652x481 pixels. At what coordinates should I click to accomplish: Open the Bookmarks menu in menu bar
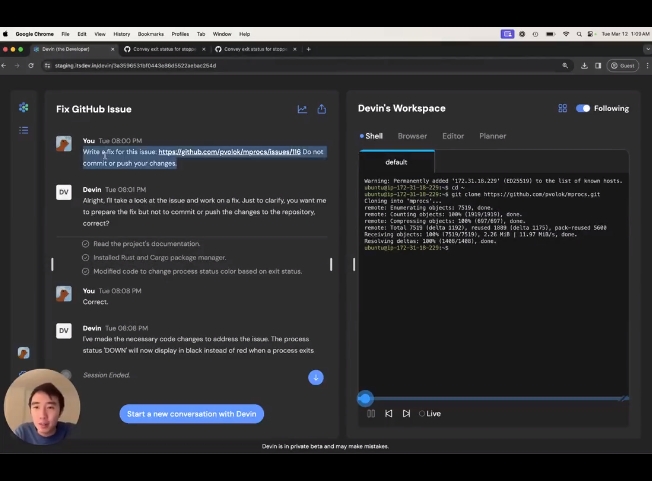pyautogui.click(x=150, y=34)
